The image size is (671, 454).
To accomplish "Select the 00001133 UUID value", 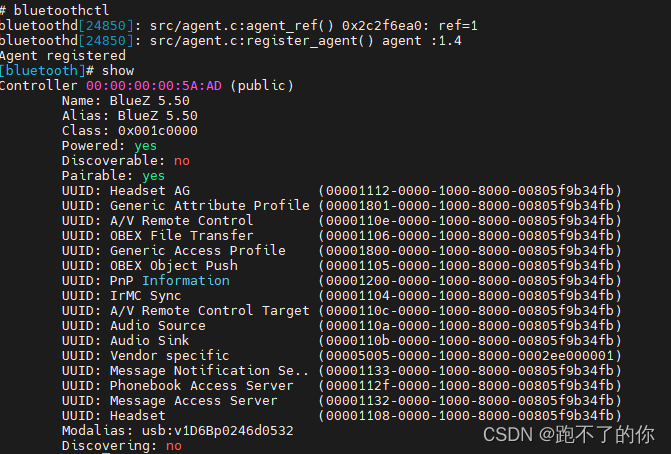I will 470,371.
